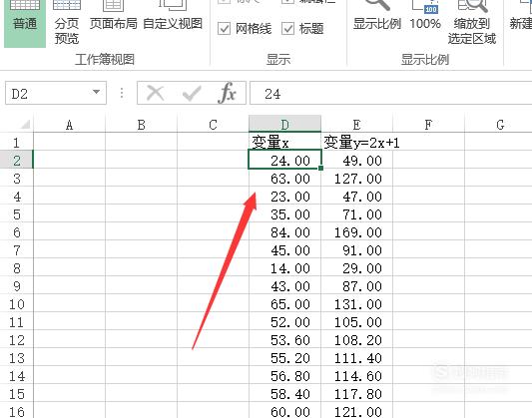Select row 5 header
Viewport: 532px width, 418px height.
click(17, 214)
